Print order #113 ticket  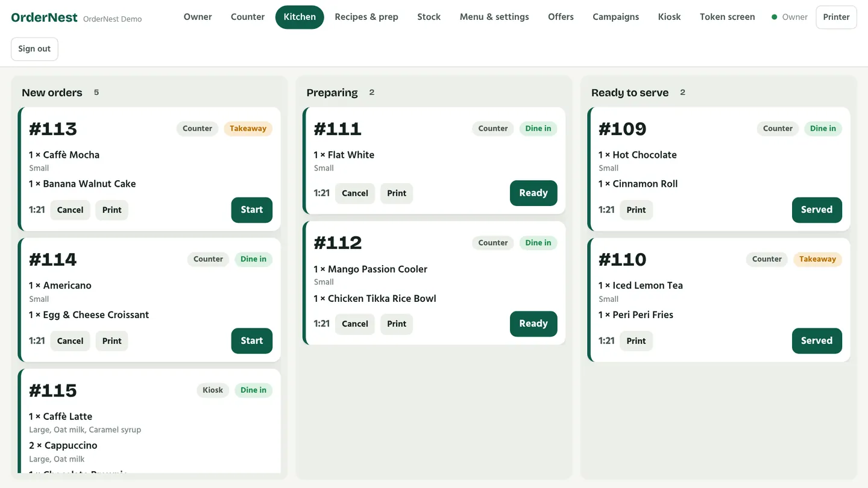112,210
